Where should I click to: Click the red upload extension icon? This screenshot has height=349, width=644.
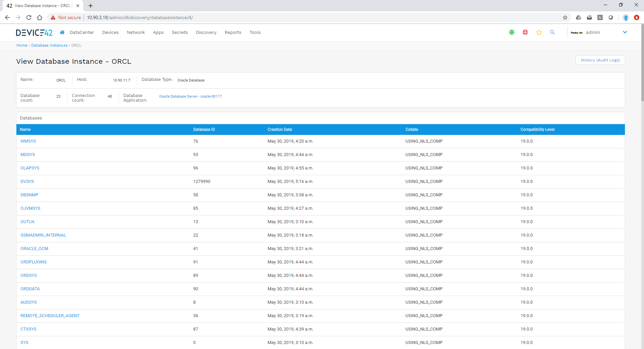[636, 17]
